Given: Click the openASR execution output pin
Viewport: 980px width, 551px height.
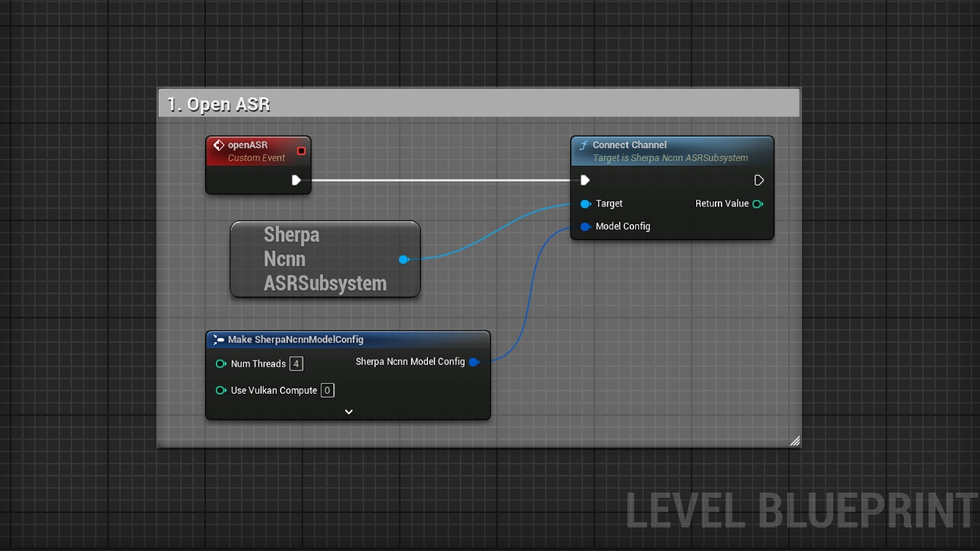Looking at the screenshot, I should [296, 181].
